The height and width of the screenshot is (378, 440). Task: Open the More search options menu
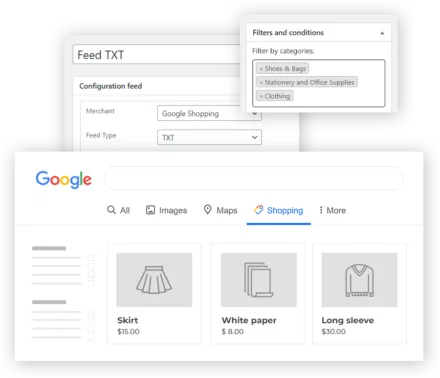[x=332, y=210]
